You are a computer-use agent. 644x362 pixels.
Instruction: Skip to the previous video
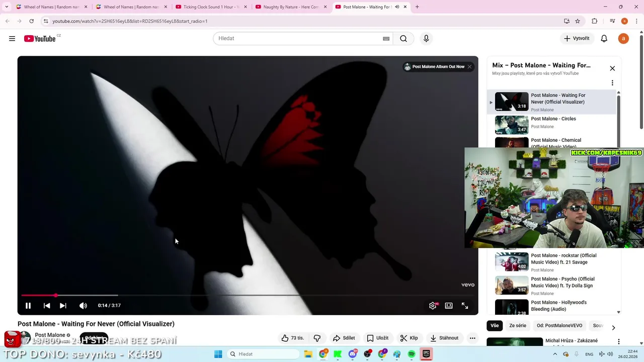47,305
